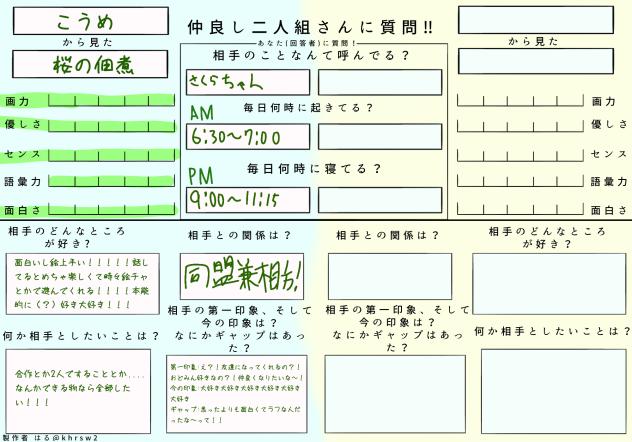The height and width of the screenshot is (442, 632).
Task: Click the empty box beside 9:00~11:15
Action: 380,200
